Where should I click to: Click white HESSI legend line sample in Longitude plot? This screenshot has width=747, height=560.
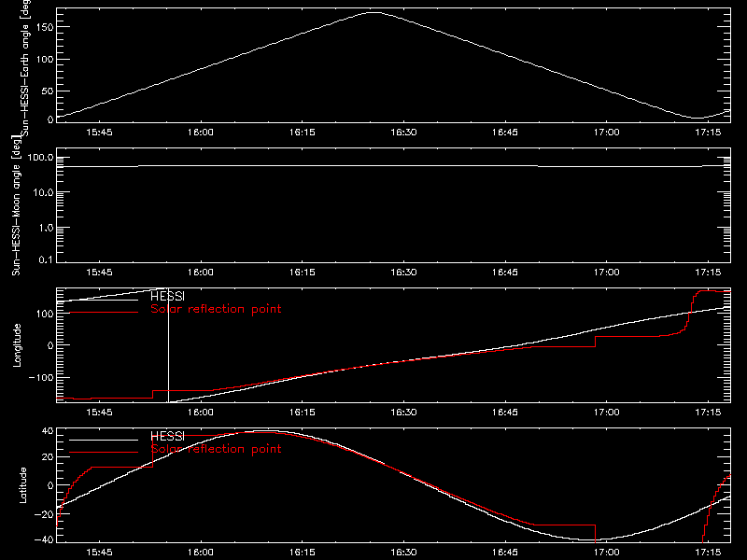[104, 300]
